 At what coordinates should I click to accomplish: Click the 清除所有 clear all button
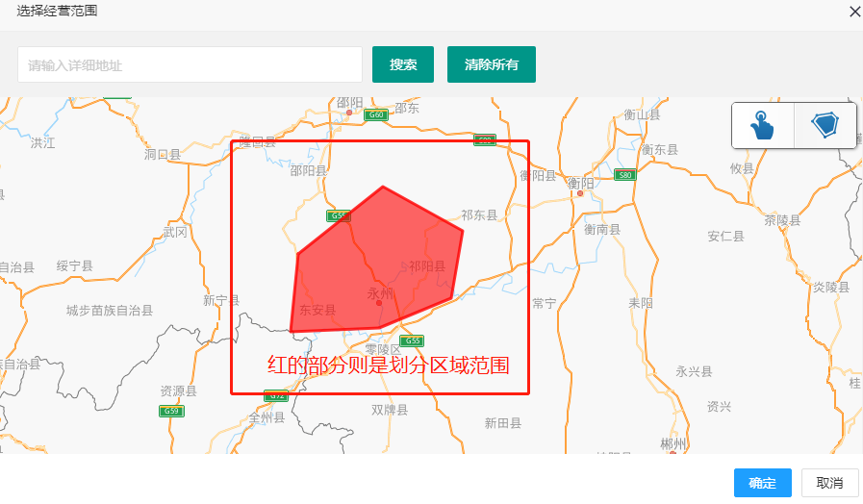[x=491, y=64]
